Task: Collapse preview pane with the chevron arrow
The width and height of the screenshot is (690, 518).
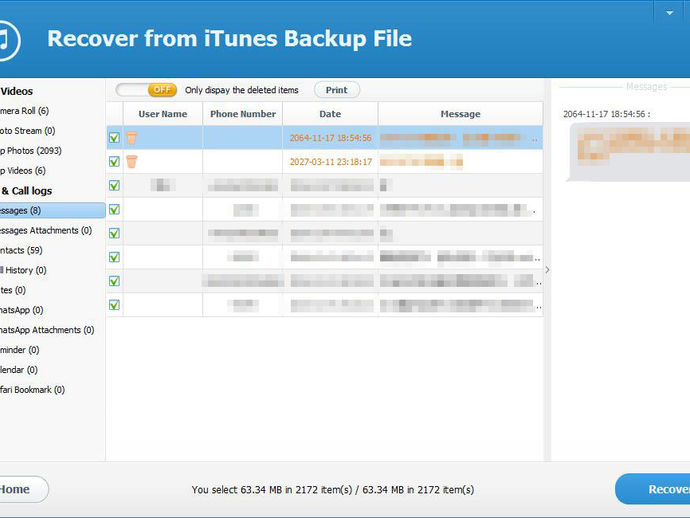Action: [x=547, y=270]
